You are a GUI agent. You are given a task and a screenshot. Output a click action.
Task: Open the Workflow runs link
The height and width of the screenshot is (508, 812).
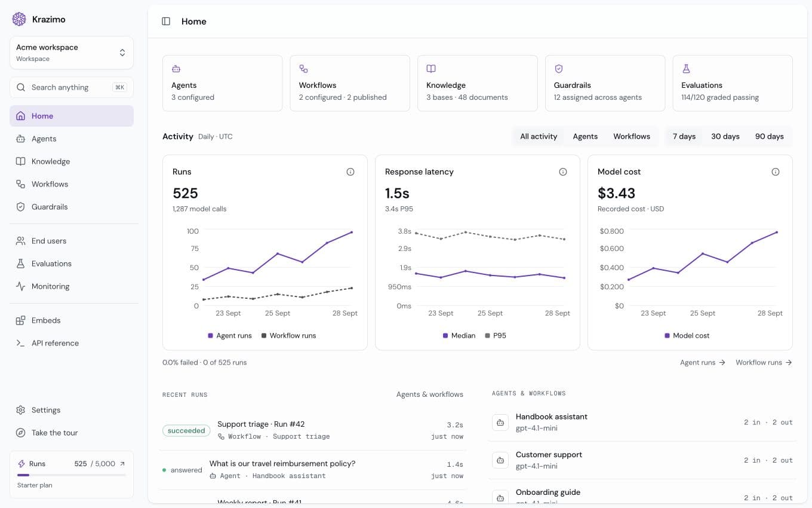764,362
